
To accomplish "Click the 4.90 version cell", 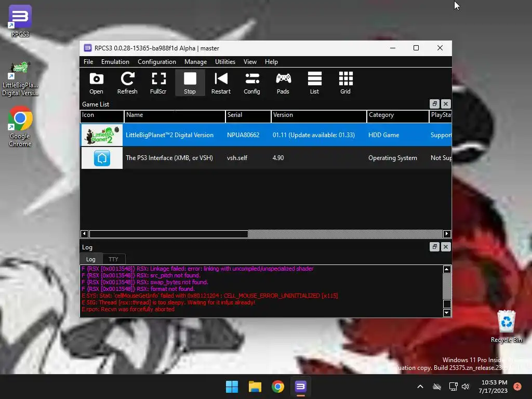I will (278, 158).
